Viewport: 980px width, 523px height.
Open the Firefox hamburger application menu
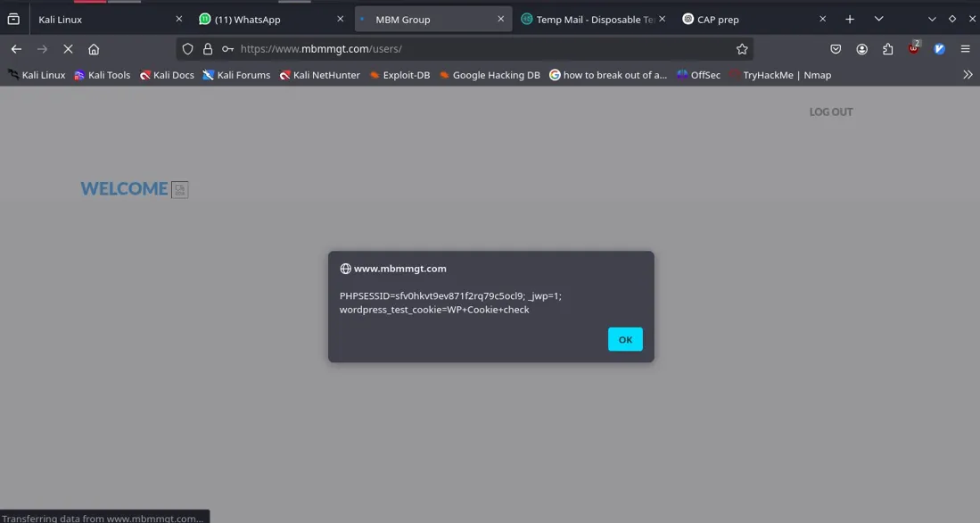point(965,49)
